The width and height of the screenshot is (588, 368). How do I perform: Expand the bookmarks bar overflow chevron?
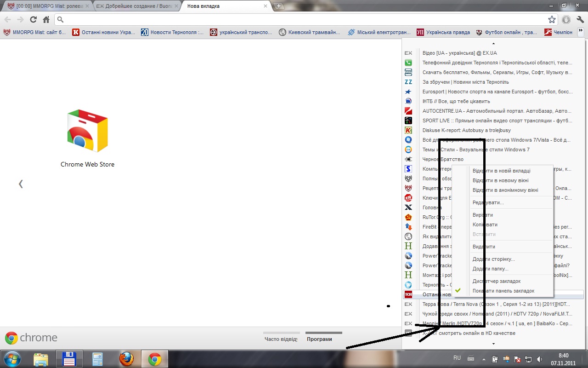pos(580,32)
